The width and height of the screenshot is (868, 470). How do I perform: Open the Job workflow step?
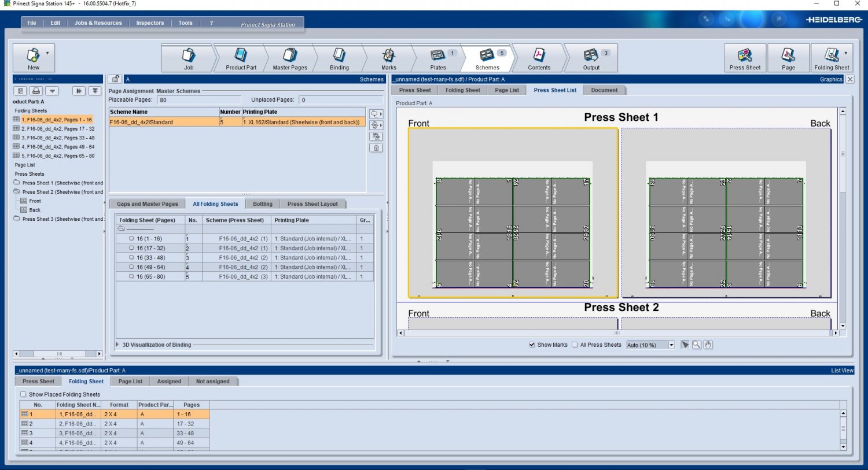coord(189,58)
